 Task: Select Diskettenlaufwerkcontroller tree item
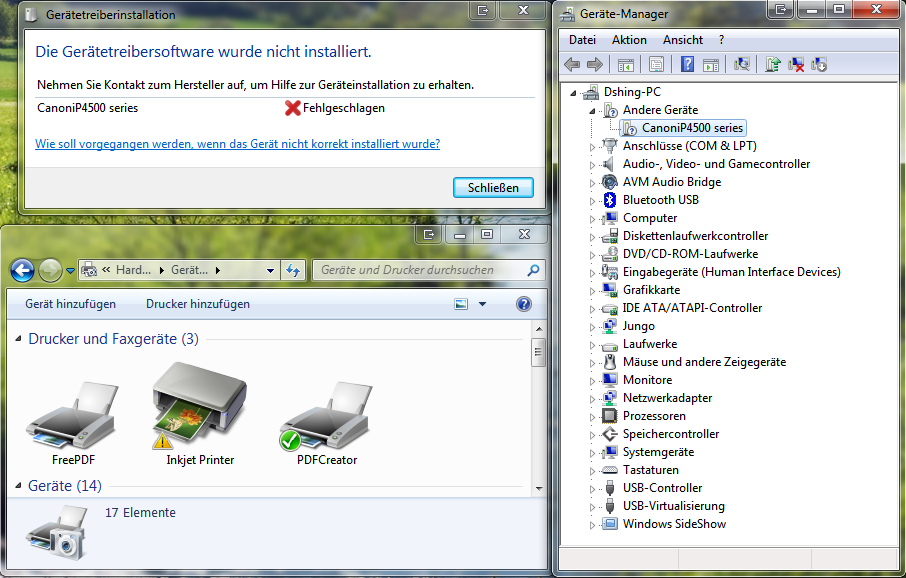click(695, 236)
